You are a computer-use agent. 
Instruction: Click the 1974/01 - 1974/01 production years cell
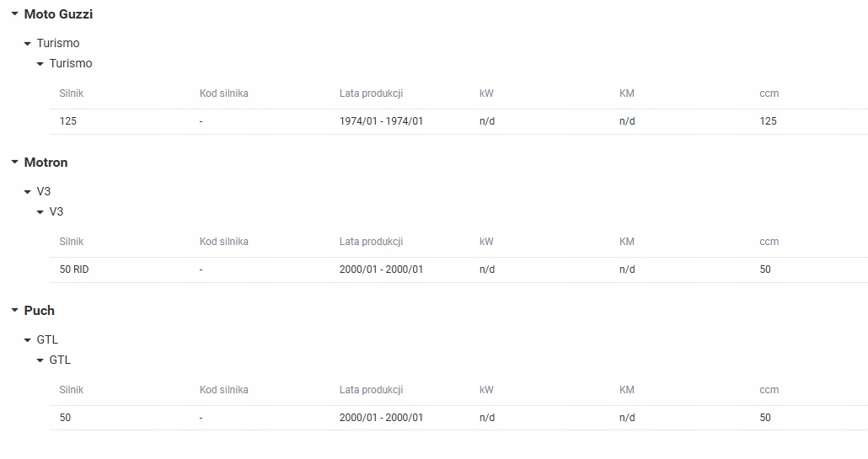pos(381,121)
